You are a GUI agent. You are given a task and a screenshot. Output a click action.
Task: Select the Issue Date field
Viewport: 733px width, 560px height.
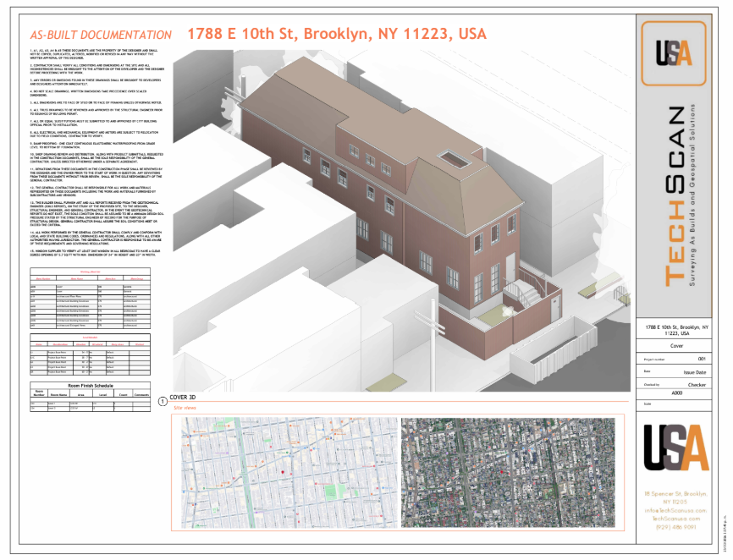point(696,371)
